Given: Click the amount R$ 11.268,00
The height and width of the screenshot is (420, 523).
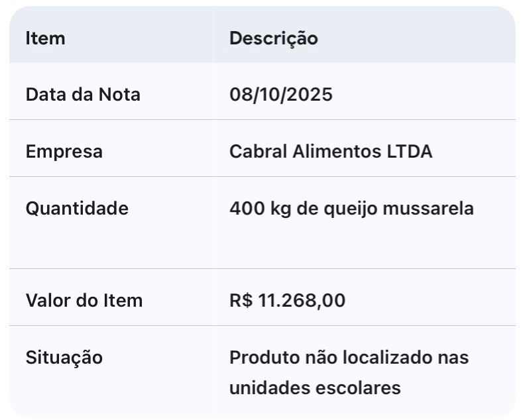Looking at the screenshot, I should pyautogui.click(x=287, y=301).
